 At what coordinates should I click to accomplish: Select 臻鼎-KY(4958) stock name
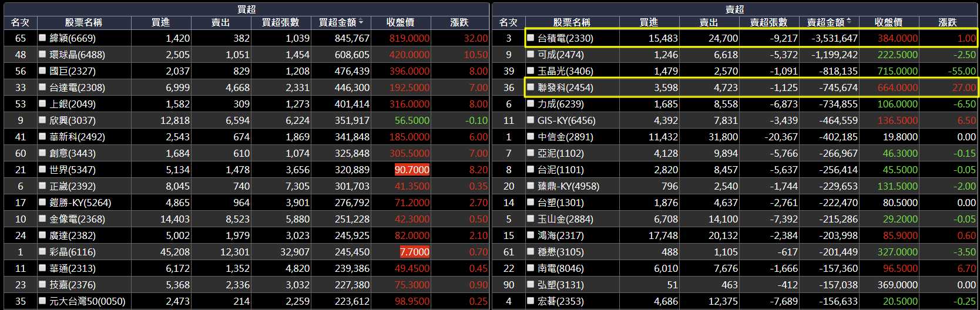pos(568,186)
